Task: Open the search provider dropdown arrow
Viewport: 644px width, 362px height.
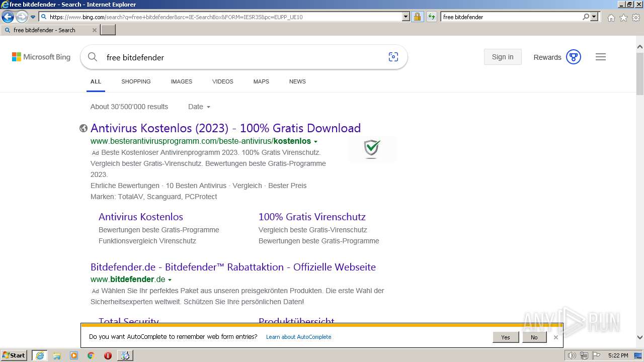Action: click(x=594, y=17)
